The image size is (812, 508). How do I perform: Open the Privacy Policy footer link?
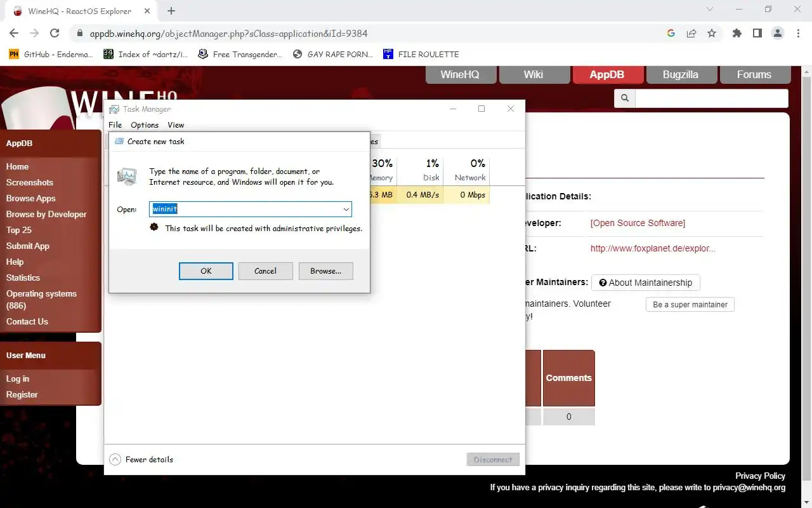tap(760, 476)
